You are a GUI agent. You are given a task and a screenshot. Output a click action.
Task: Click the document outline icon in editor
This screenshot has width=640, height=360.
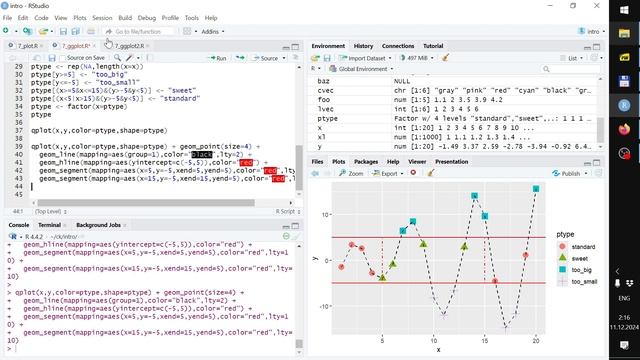tap(296, 58)
